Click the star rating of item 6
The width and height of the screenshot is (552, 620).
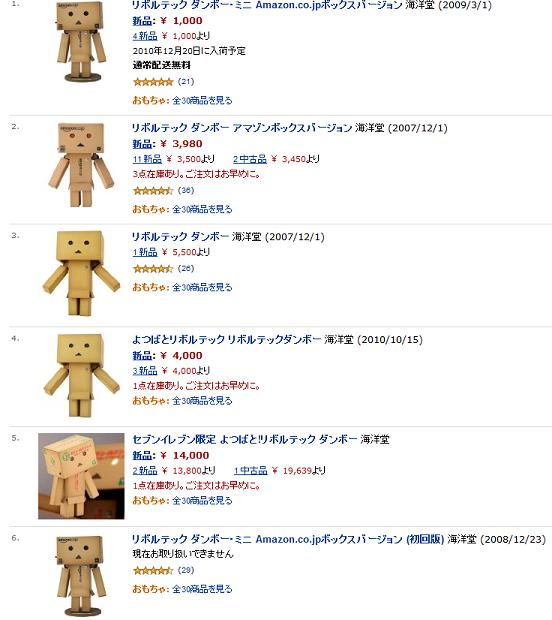click(153, 571)
